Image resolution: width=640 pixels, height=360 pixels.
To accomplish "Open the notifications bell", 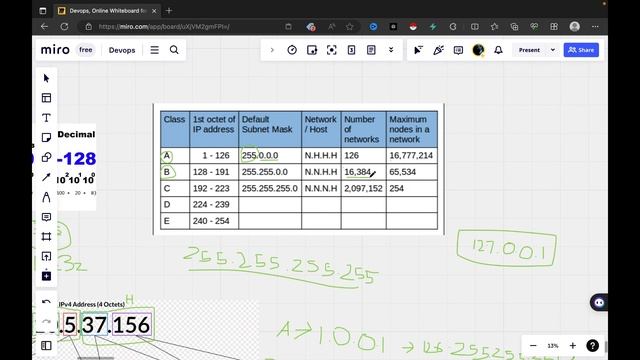I will pos(498,50).
